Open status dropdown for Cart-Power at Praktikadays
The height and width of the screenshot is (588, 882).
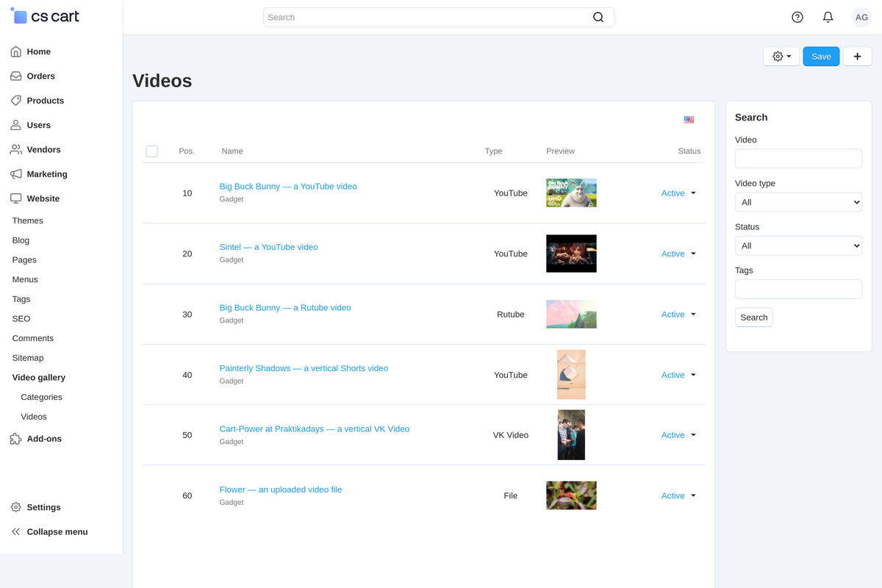click(678, 435)
